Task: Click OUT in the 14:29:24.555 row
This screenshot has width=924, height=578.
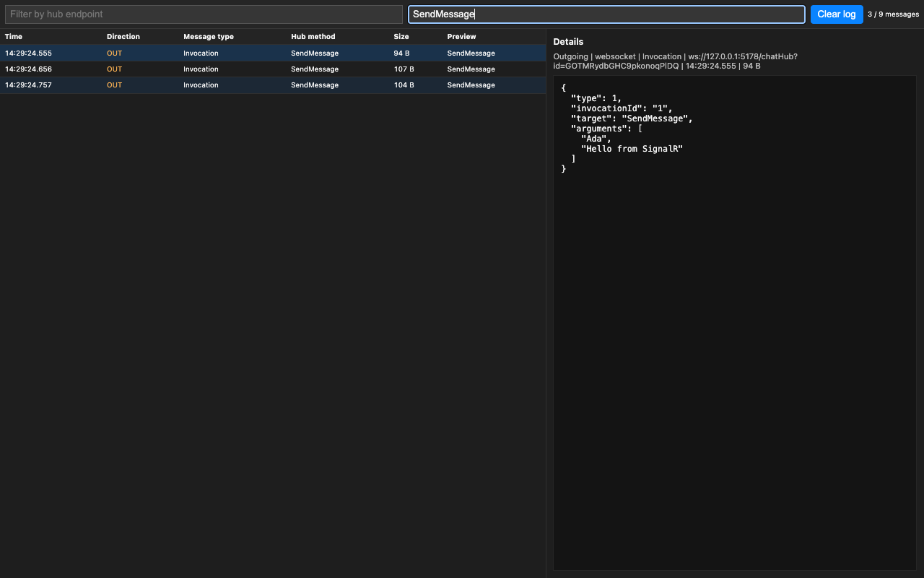Action: 115,53
